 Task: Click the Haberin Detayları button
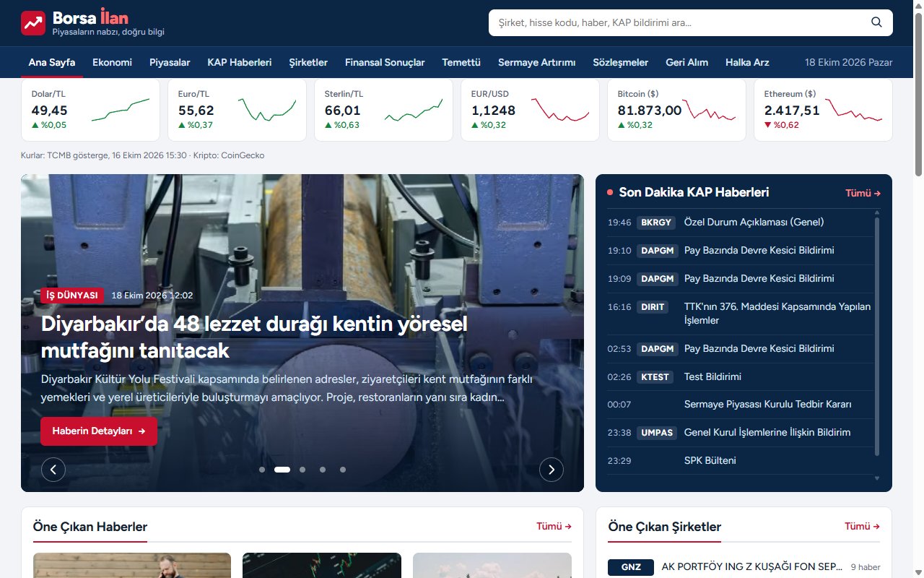point(99,431)
